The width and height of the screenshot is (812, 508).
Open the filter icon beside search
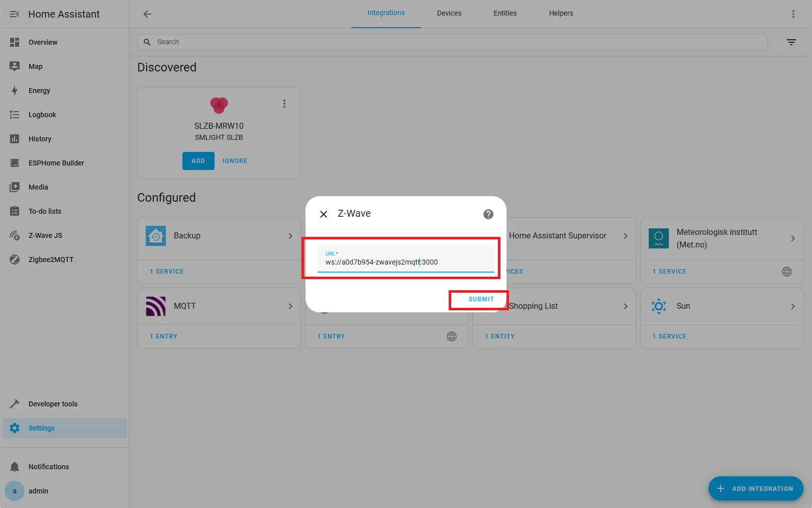point(791,42)
